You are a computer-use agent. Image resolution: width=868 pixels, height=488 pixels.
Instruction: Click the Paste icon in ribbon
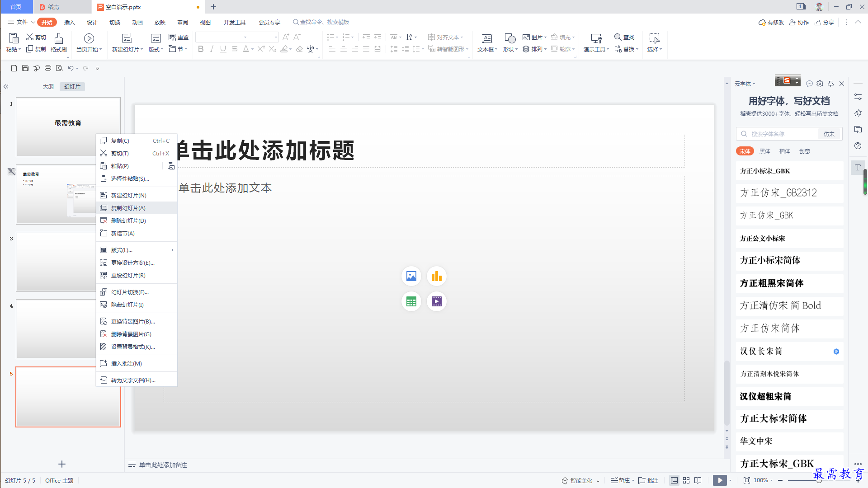pyautogui.click(x=13, y=38)
